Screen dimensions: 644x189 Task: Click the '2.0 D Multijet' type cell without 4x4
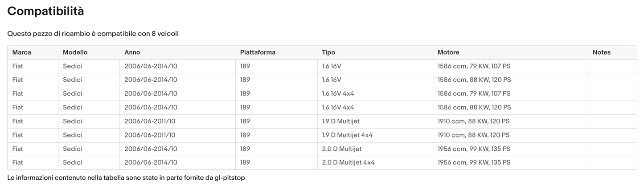click(x=342, y=149)
